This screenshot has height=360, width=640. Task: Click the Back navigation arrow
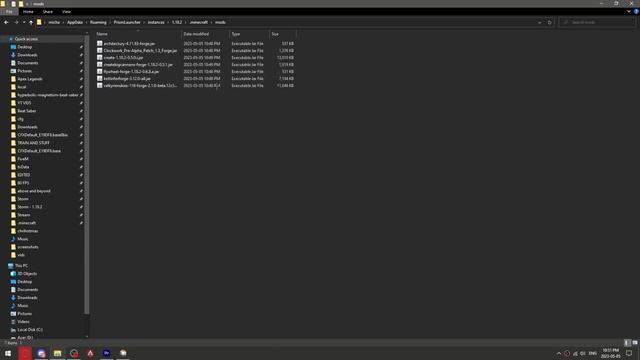6,22
